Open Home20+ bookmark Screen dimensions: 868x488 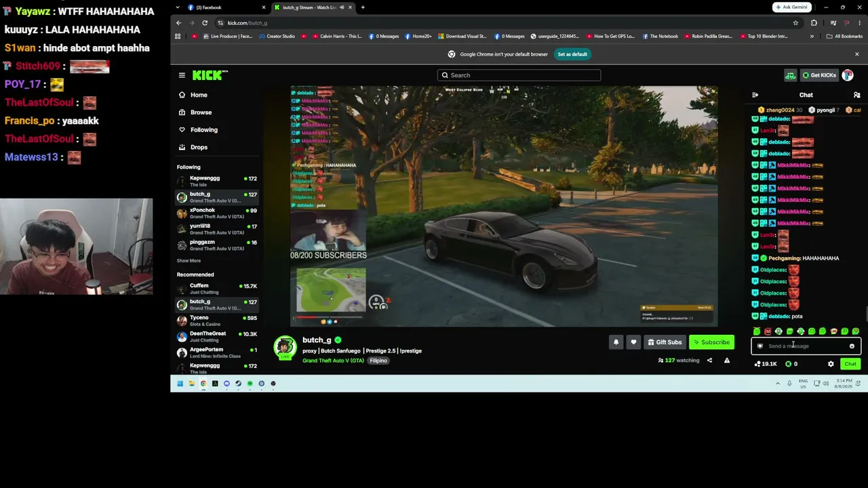point(418,37)
